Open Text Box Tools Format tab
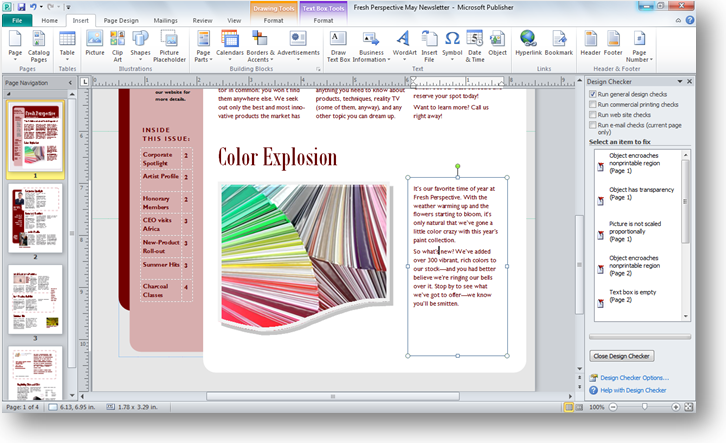 point(323,20)
